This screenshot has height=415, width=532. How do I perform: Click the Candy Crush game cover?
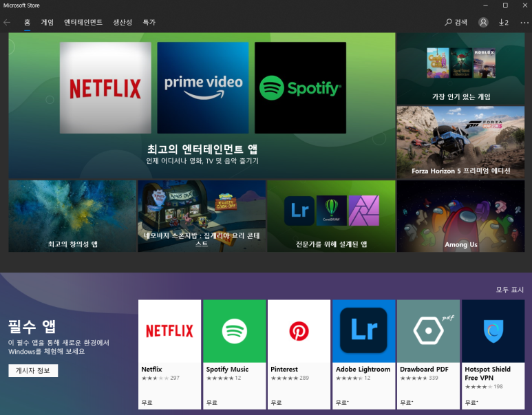pyautogui.click(x=438, y=63)
